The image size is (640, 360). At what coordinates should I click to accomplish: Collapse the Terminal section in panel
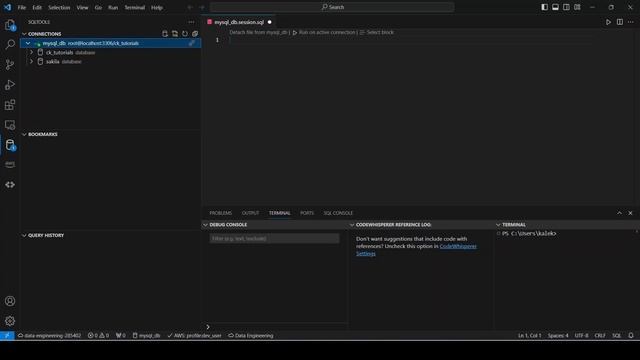click(x=498, y=225)
